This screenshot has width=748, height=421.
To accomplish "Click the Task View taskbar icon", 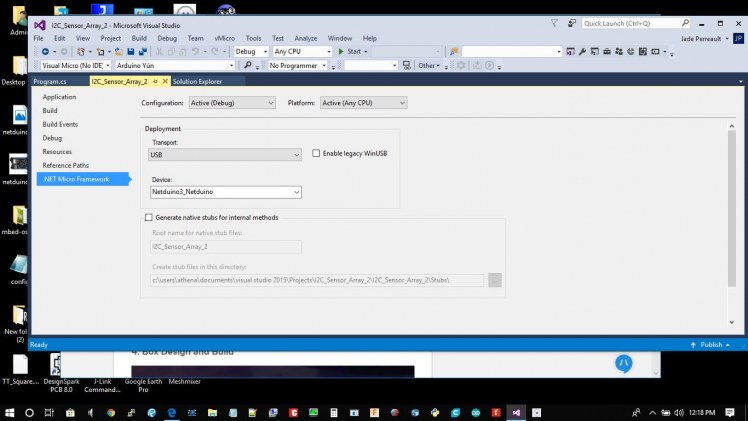I will 49,413.
